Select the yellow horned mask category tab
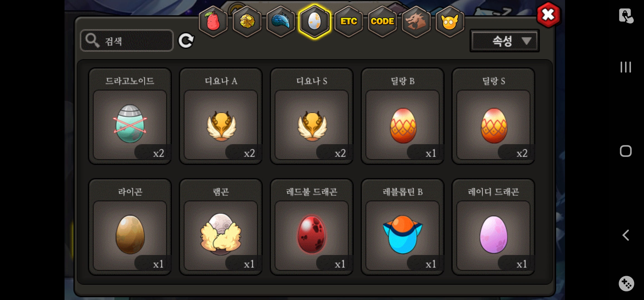The image size is (644, 300). point(450,21)
